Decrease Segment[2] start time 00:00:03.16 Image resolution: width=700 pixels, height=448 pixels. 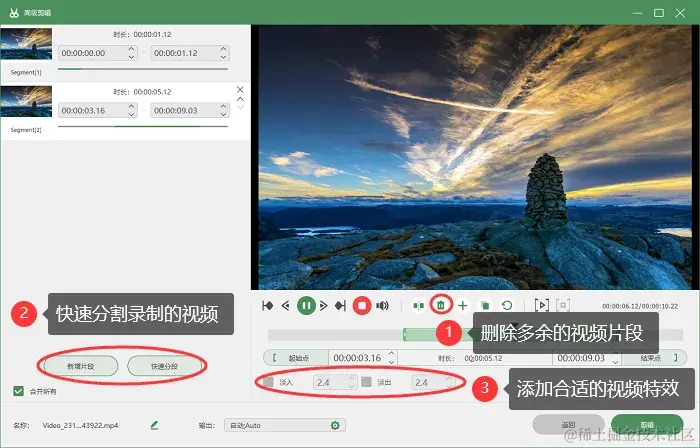tap(131, 114)
